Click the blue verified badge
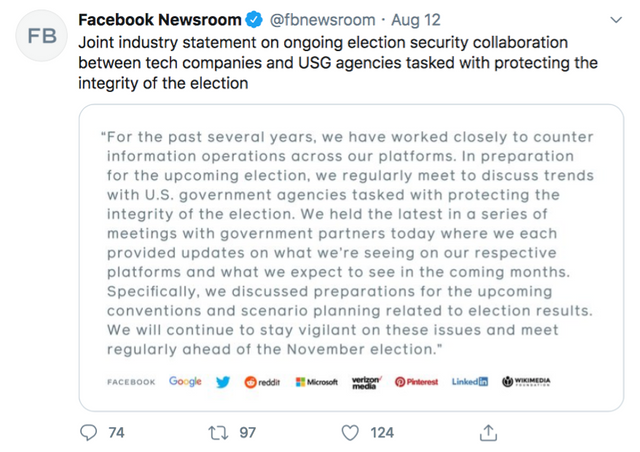Screen dimensions: 640x452 tap(255, 20)
